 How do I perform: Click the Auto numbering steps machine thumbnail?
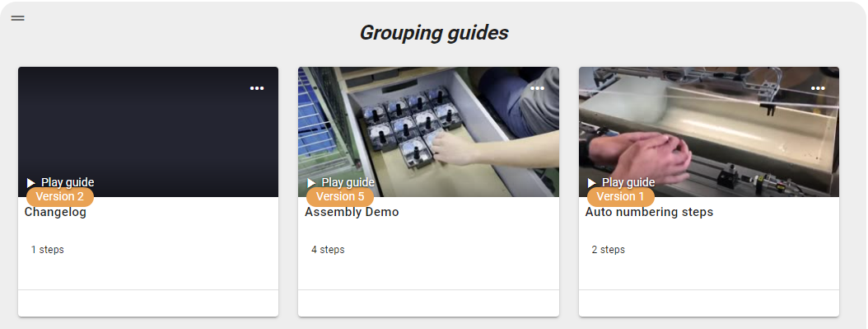click(709, 132)
